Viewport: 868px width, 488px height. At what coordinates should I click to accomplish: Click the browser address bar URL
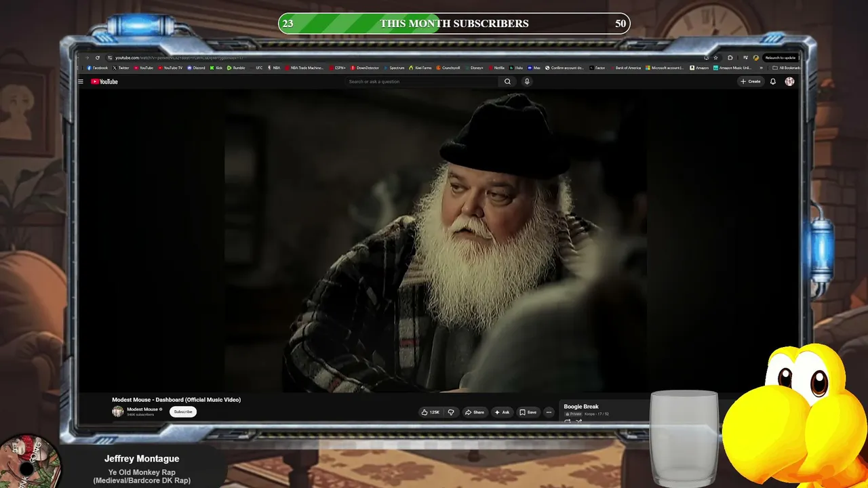tap(179, 58)
